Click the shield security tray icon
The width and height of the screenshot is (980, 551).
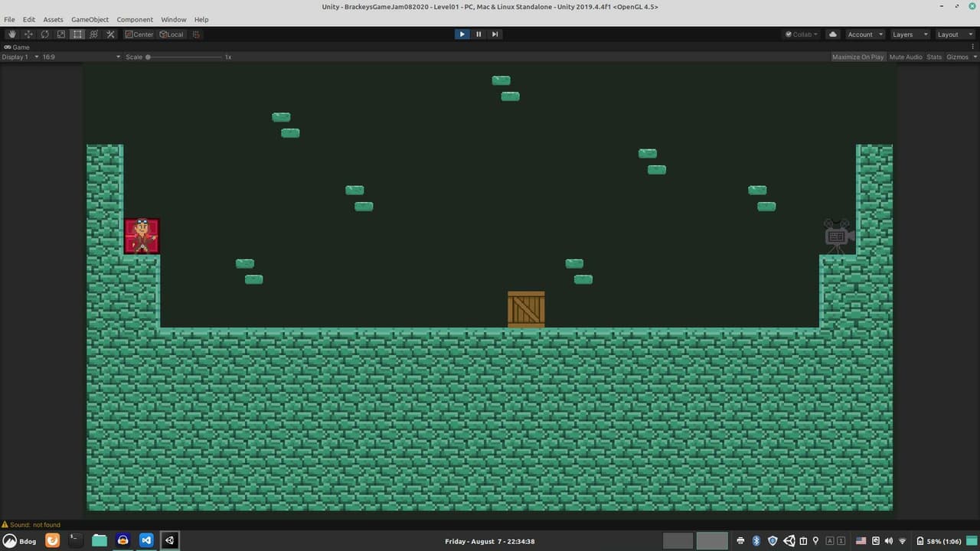click(773, 541)
